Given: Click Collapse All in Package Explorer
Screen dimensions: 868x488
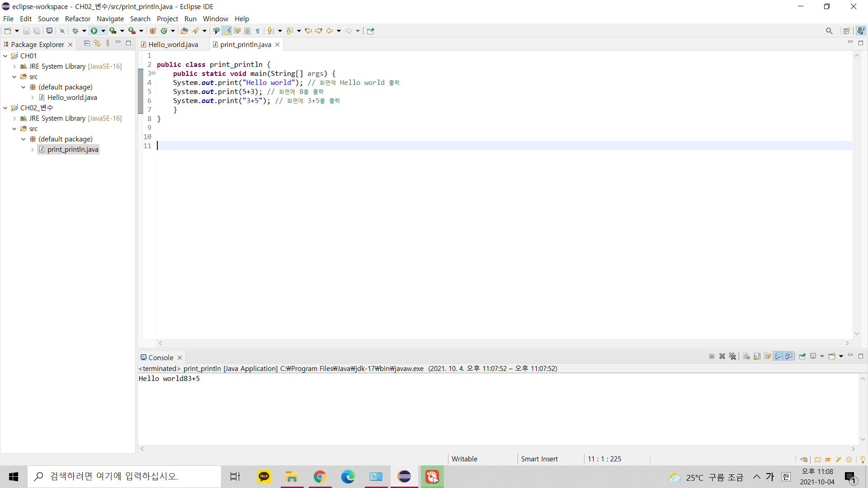Looking at the screenshot, I should click(x=87, y=43).
